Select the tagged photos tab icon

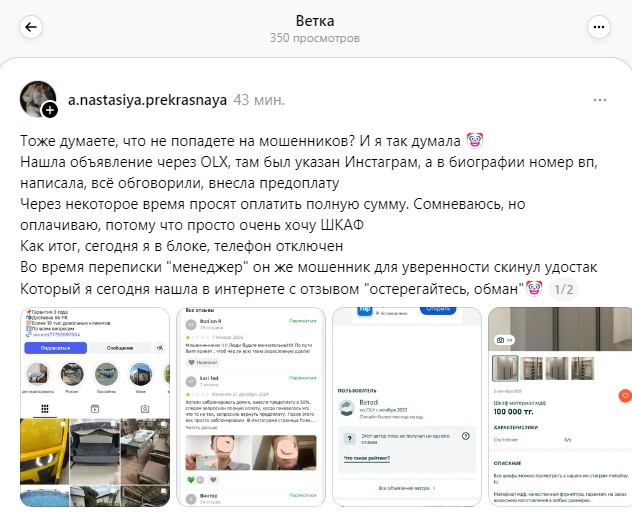[x=145, y=409]
